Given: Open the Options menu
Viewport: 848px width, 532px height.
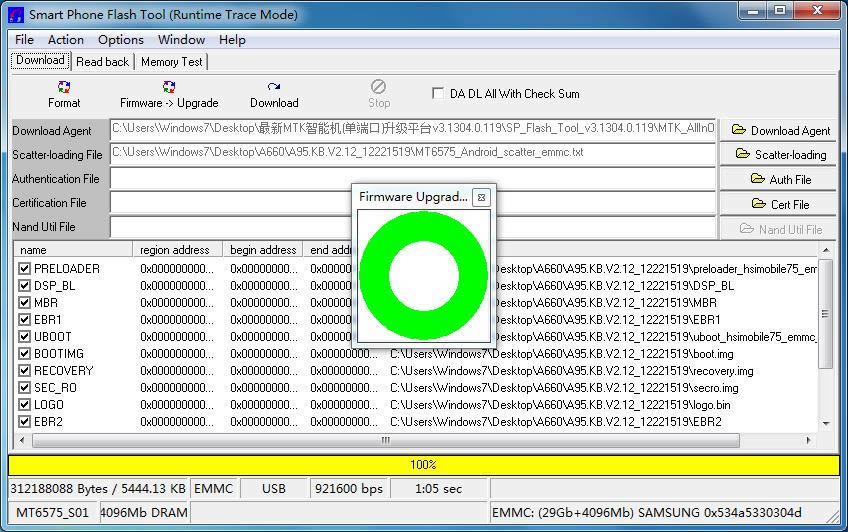Looking at the screenshot, I should (x=120, y=40).
